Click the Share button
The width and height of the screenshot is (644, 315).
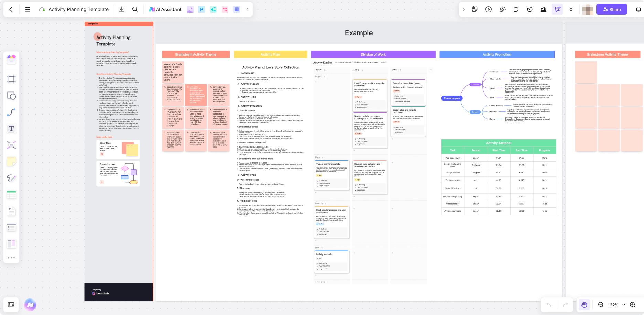(611, 9)
